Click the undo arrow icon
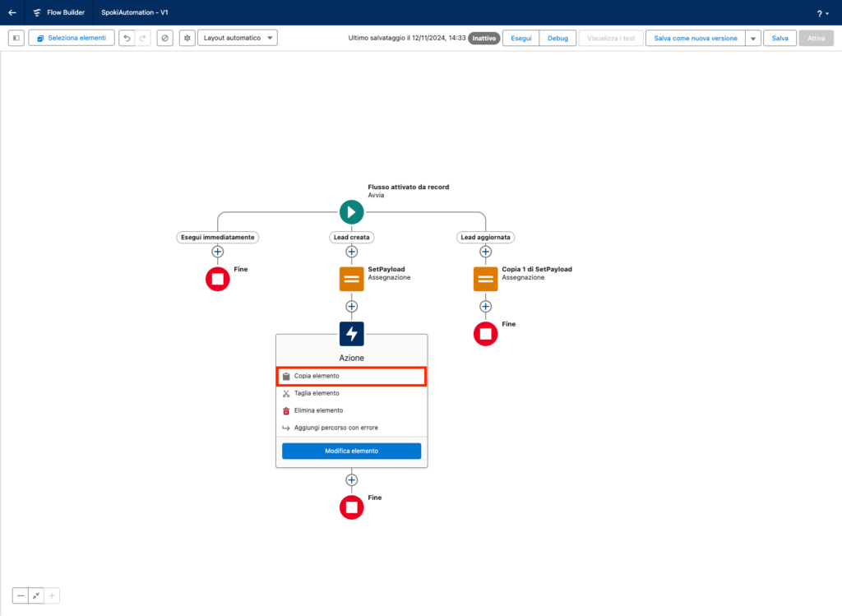The image size is (842, 616). pyautogui.click(x=126, y=38)
